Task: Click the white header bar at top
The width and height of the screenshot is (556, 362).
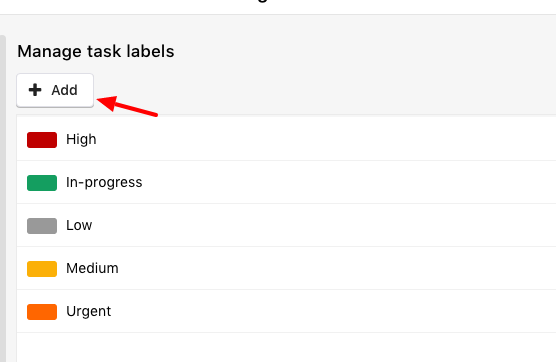Action: pos(278,7)
